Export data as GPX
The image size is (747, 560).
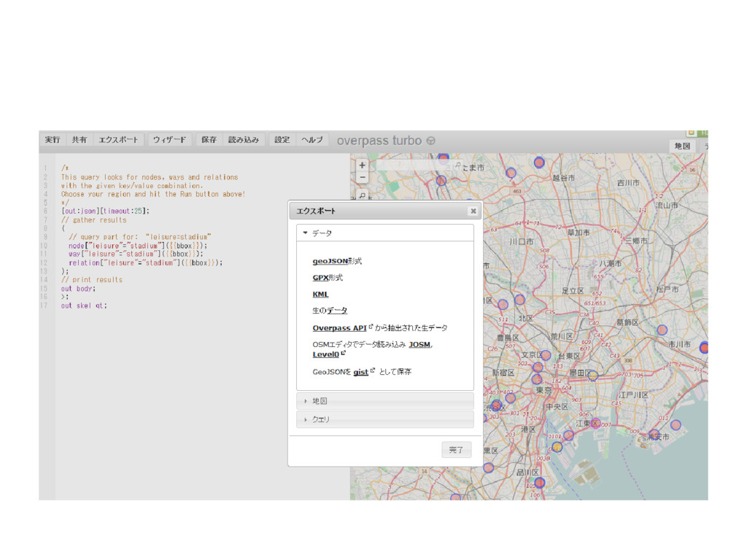(x=320, y=278)
